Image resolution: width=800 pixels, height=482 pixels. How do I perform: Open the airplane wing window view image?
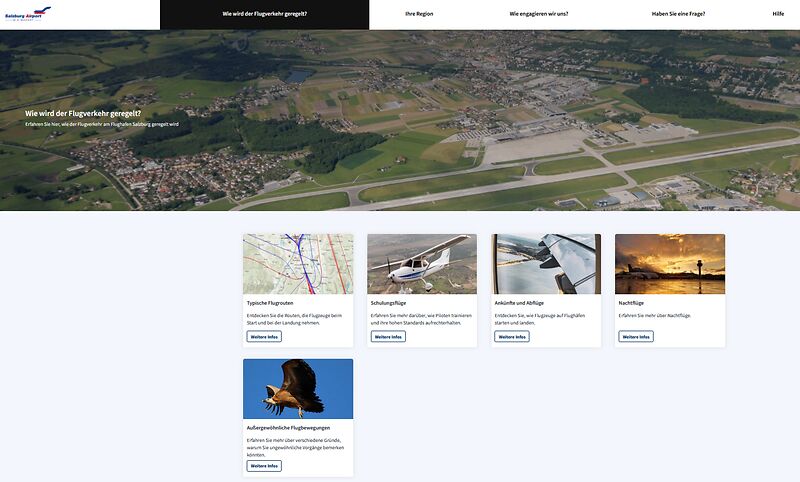tap(546, 264)
